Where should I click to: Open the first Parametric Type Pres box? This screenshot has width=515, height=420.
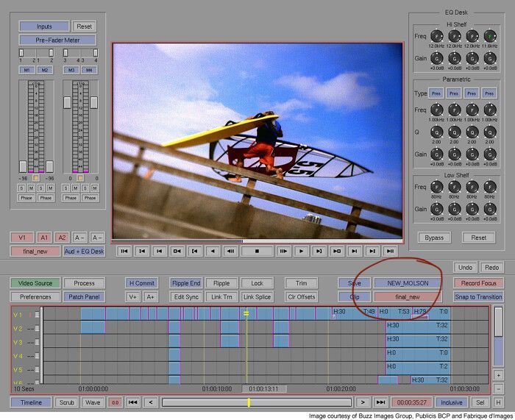(x=436, y=93)
